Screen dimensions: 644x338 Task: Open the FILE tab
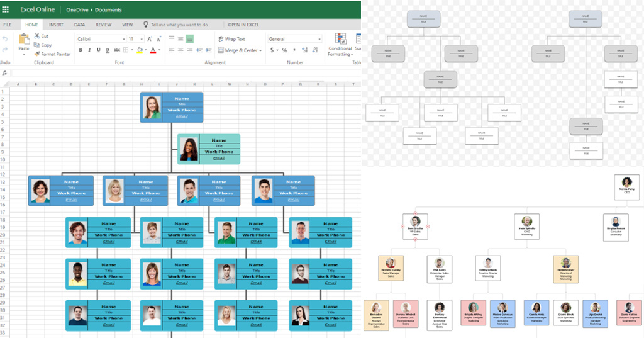tap(8, 25)
